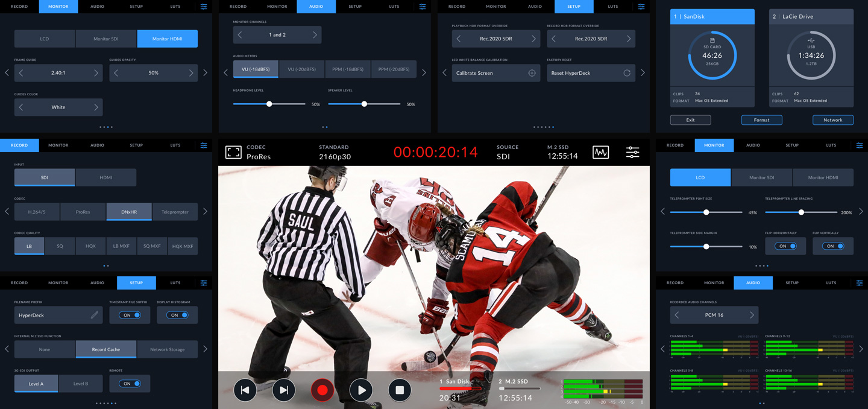Viewport: 868px width, 409px height.
Task: Choose the Network Storage M.2 function
Action: 168,349
